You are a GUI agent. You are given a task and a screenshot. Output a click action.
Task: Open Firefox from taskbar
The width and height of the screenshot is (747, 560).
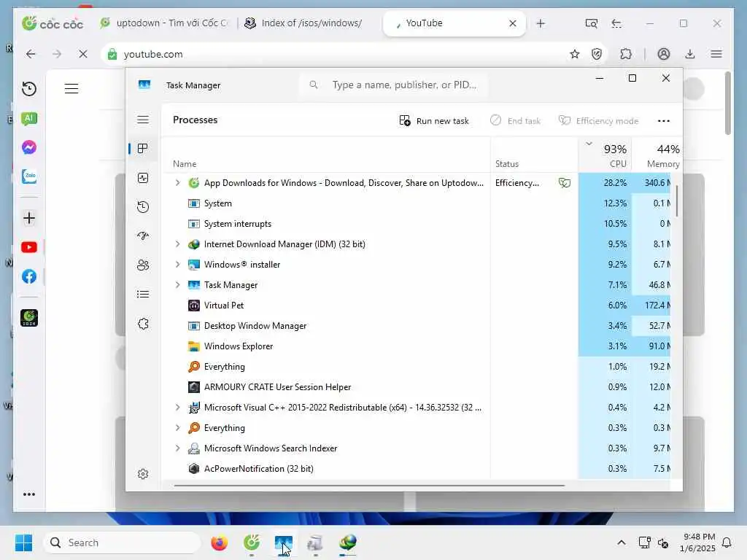[x=219, y=542]
